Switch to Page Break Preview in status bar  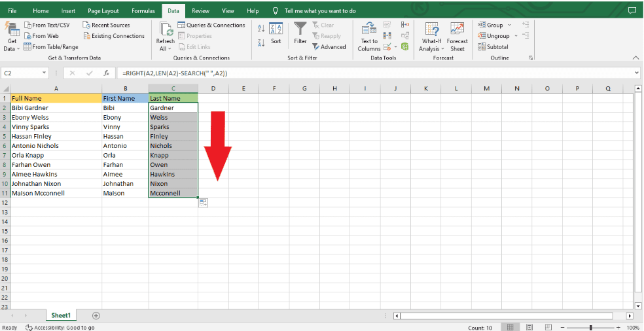coord(547,327)
